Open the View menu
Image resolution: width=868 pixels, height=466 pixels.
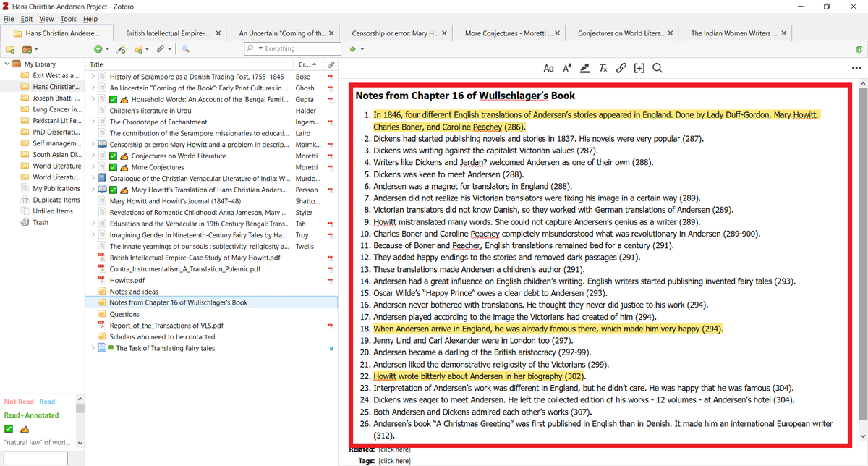[x=46, y=19]
